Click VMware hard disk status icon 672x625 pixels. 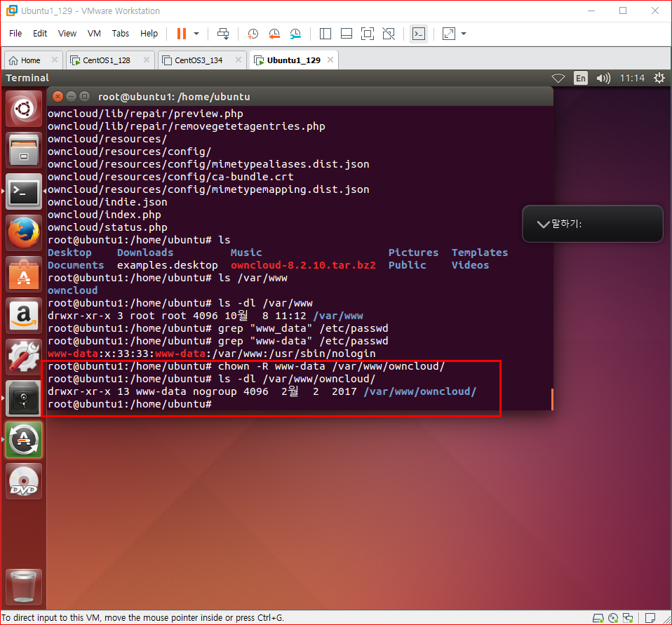click(x=598, y=618)
